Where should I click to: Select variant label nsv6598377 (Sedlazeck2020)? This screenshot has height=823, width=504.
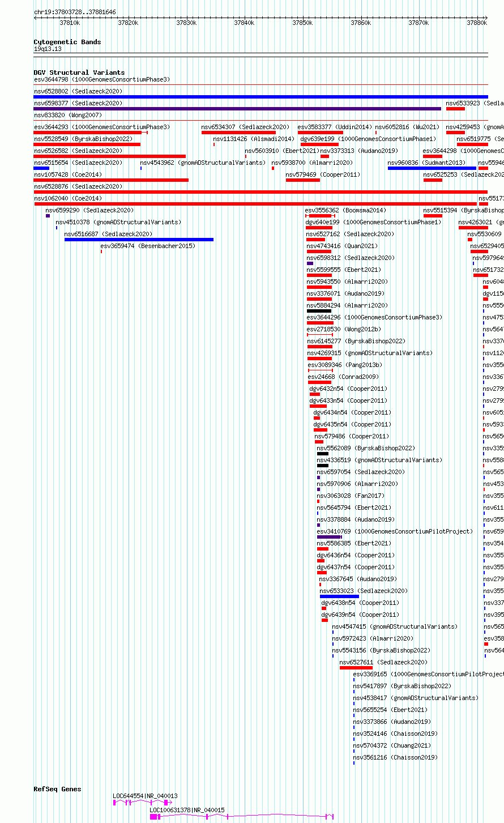pyautogui.click(x=78, y=103)
